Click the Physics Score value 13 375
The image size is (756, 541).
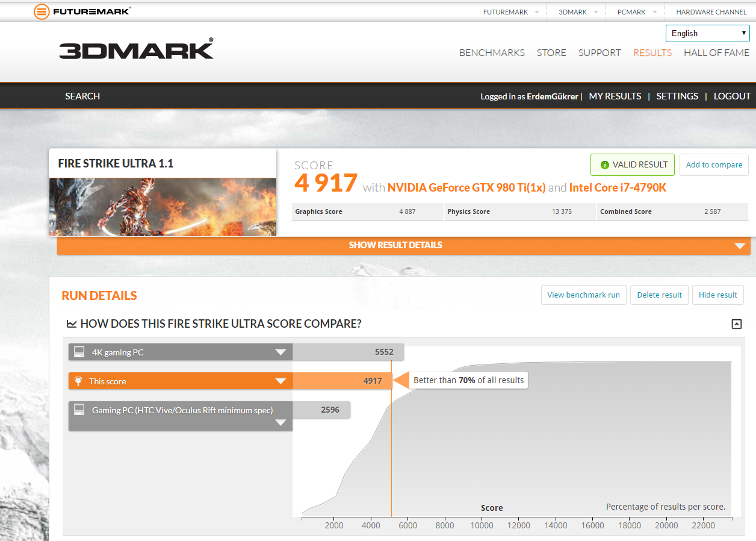562,211
